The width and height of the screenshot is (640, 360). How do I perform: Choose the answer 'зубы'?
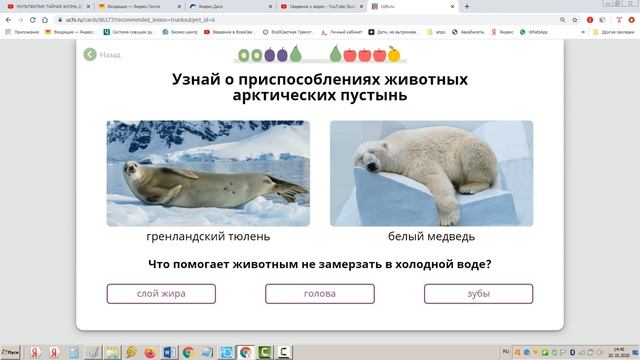pyautogui.click(x=478, y=294)
